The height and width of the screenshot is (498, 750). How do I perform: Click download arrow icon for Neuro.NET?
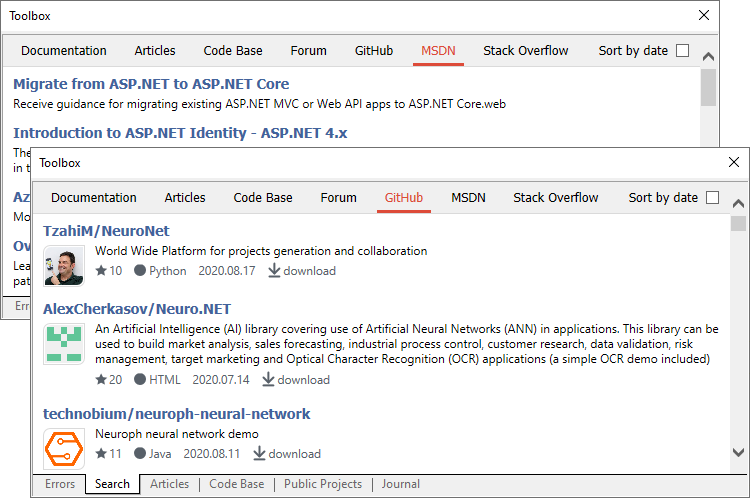tap(268, 380)
